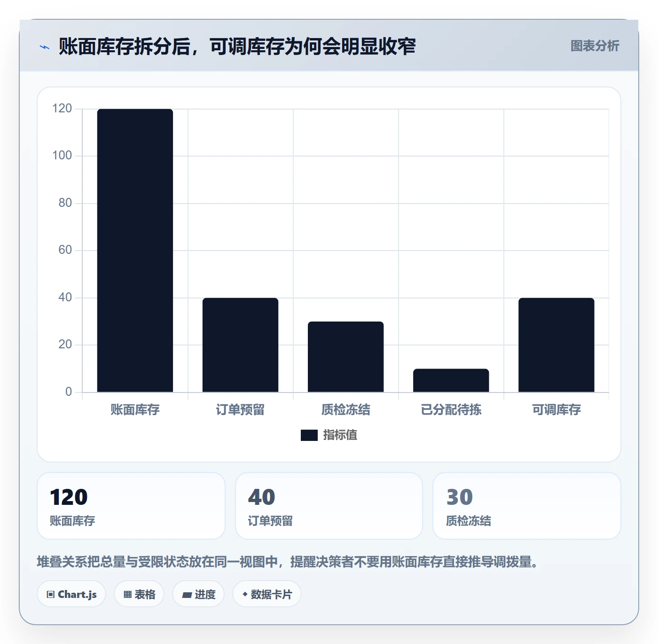Click the 质检冻结 x-axis label
658x644 pixels.
point(345,410)
